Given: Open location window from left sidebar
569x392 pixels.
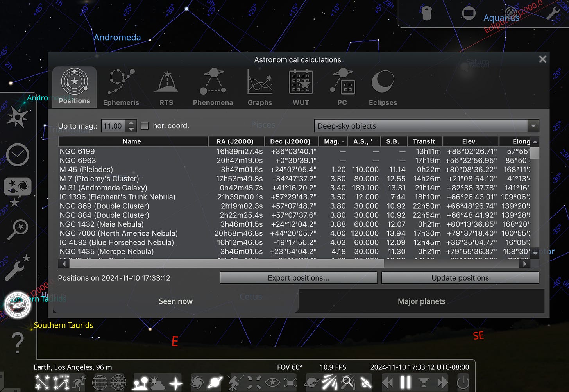Looking at the screenshot, I should coord(17,118).
